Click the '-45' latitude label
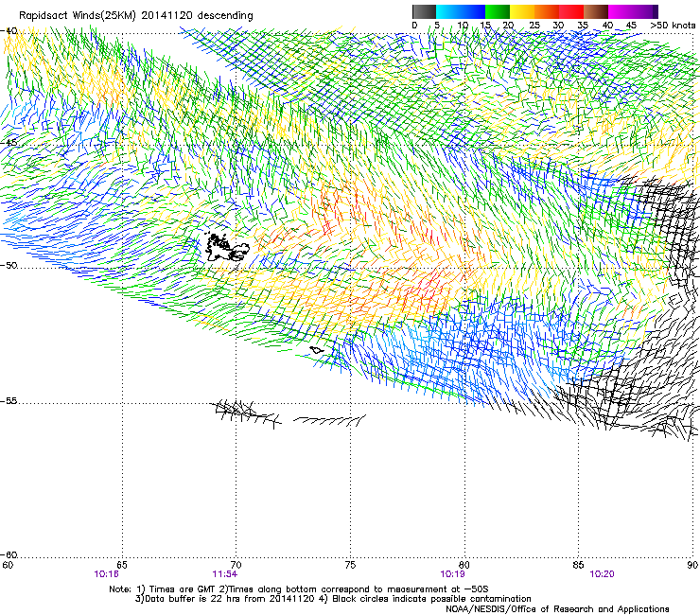The height and width of the screenshot is (615, 700). (9, 143)
